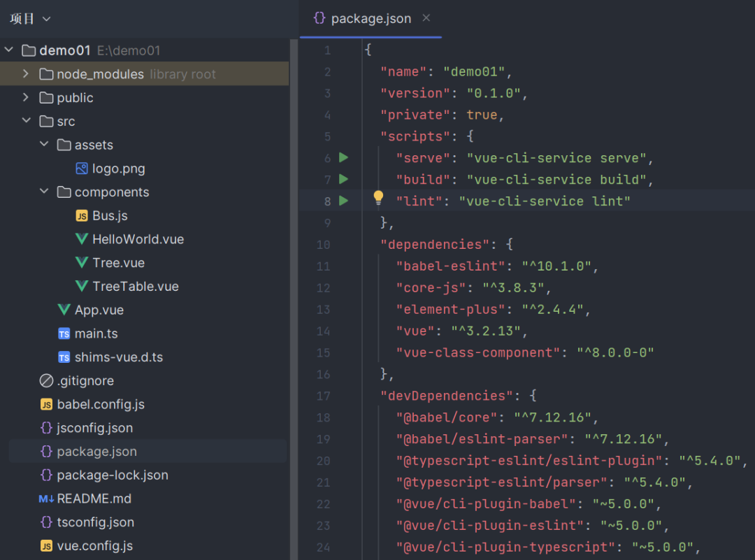Switch to the package.json editor tab

371,19
